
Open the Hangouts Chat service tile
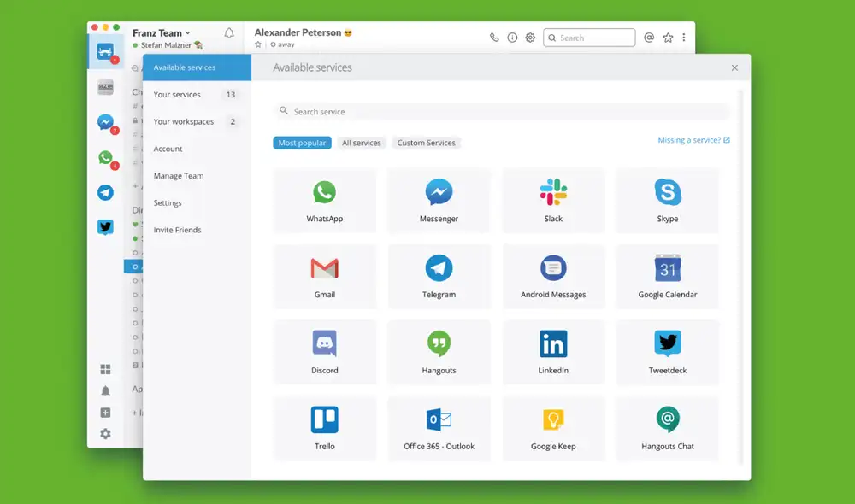click(668, 428)
